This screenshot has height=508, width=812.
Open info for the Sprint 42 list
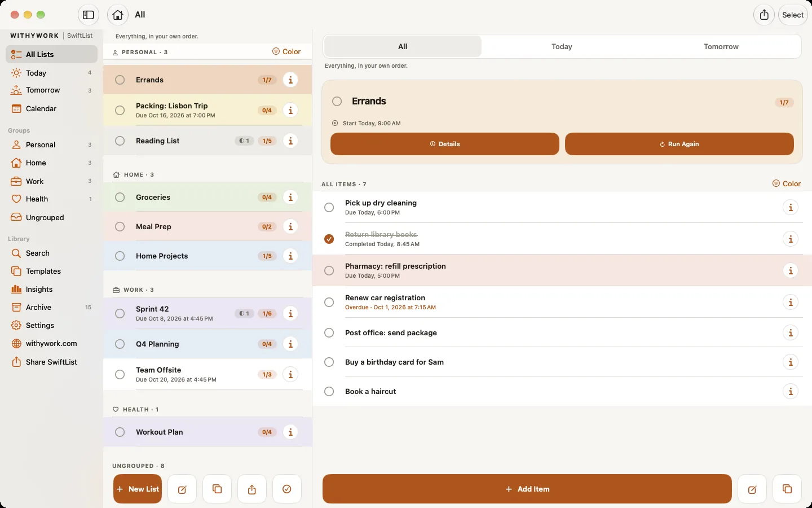(290, 313)
